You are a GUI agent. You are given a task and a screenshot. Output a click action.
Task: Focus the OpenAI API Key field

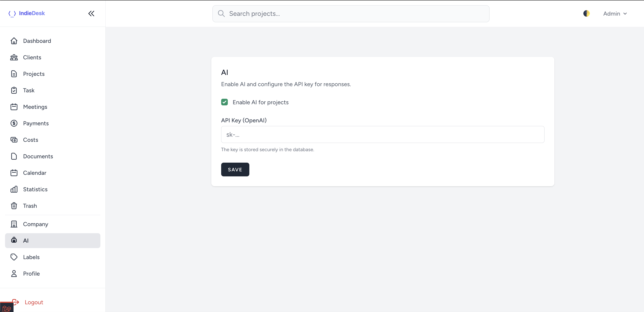tap(382, 134)
